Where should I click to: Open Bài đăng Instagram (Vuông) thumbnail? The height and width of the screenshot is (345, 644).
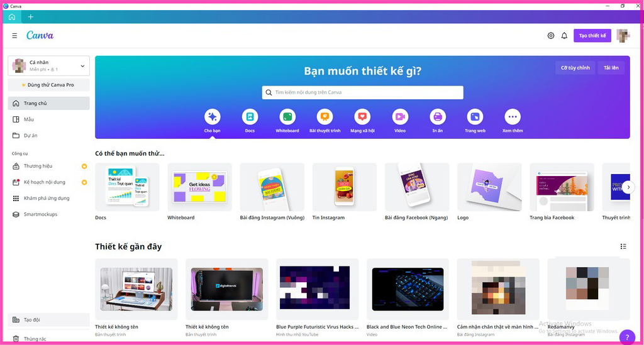272,187
